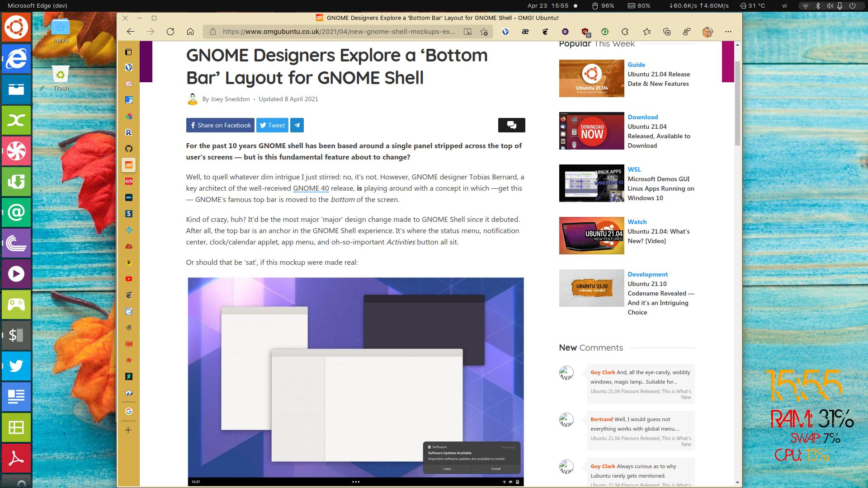Open the 'Microsoft Edge (dev)' app menu
Image resolution: width=868 pixels, height=488 pixels.
38,6
